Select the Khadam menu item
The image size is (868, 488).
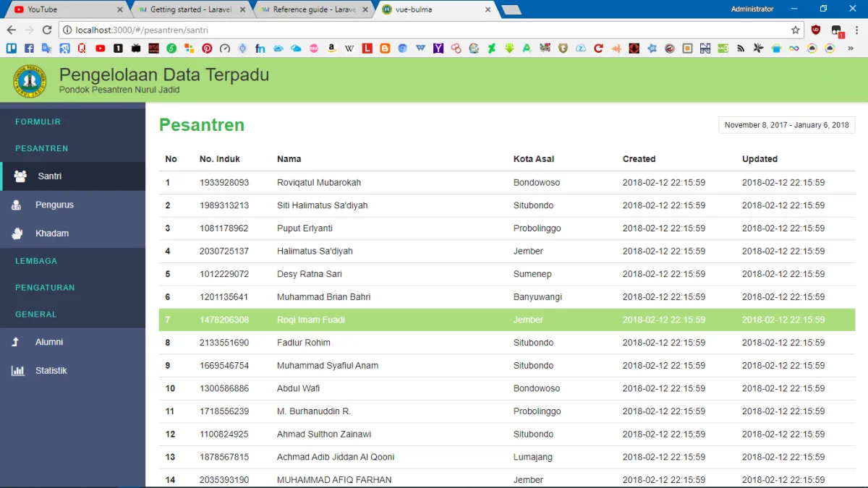[x=72, y=234]
